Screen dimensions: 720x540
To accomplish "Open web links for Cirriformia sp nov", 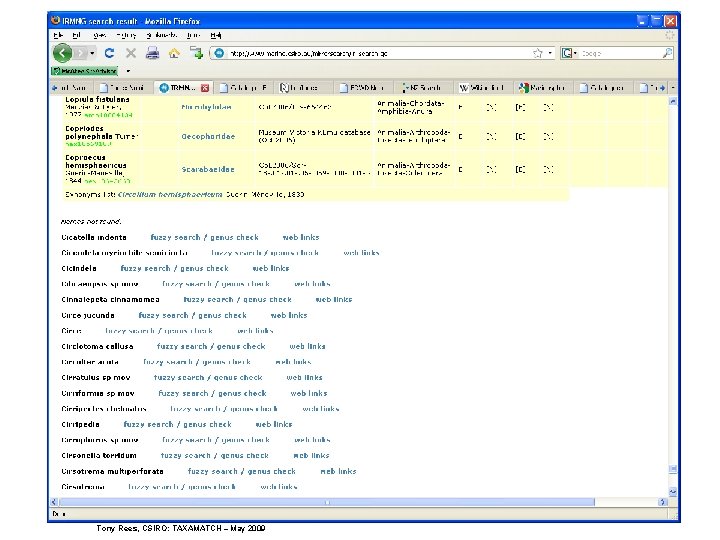I will click(309, 394).
